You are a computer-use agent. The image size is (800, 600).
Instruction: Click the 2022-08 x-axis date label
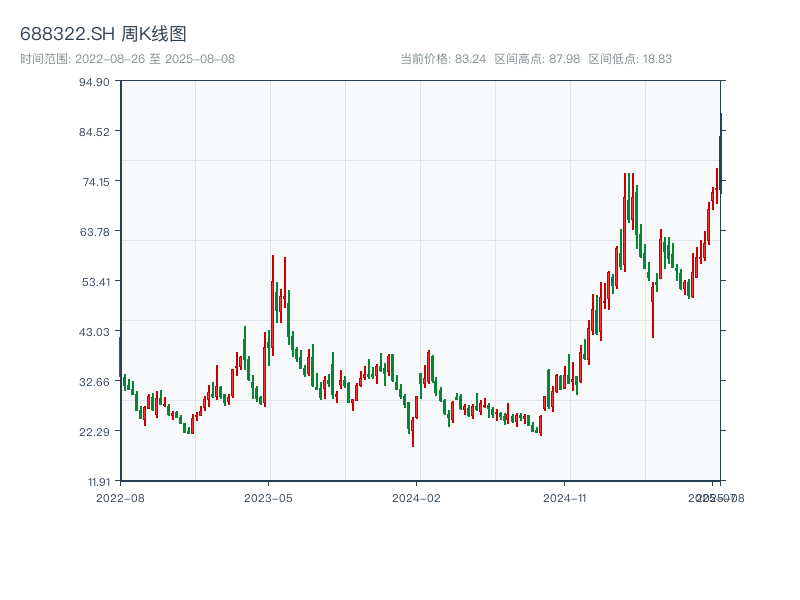[x=120, y=497]
